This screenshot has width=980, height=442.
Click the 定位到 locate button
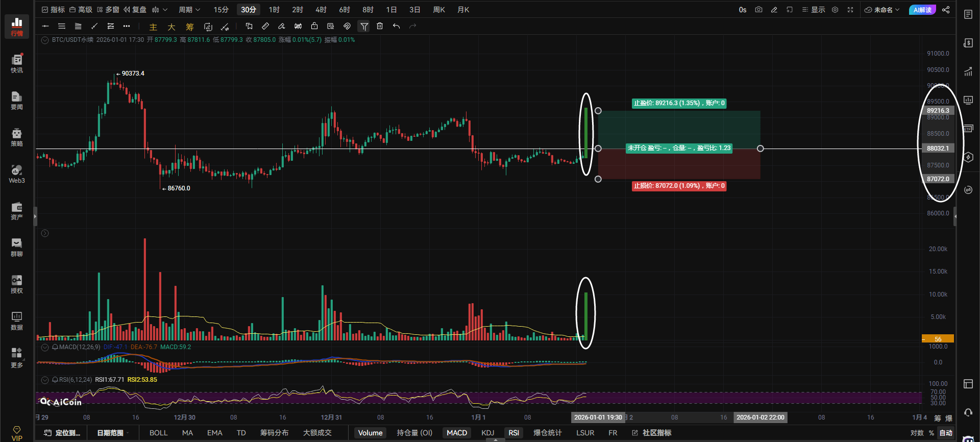62,433
